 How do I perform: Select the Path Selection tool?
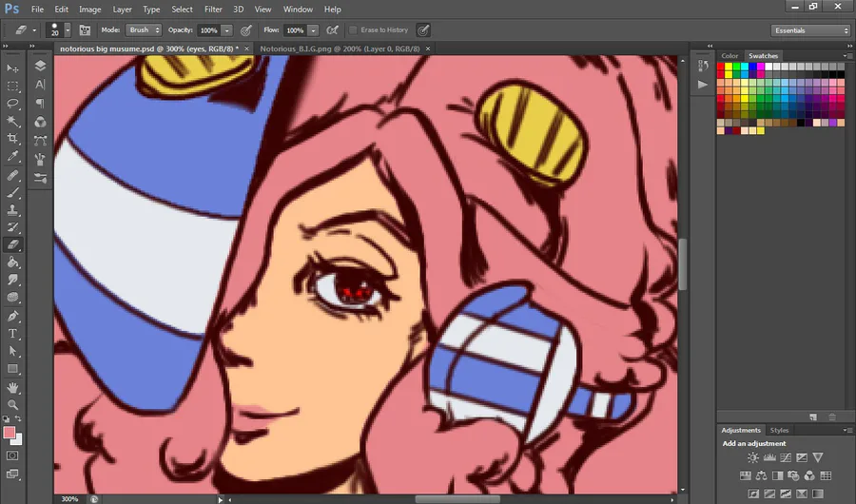(12, 351)
